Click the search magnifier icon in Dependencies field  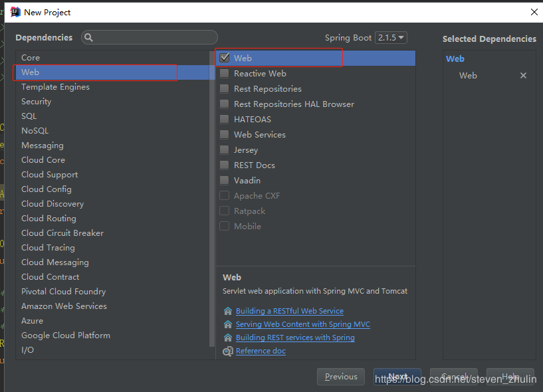coord(88,37)
